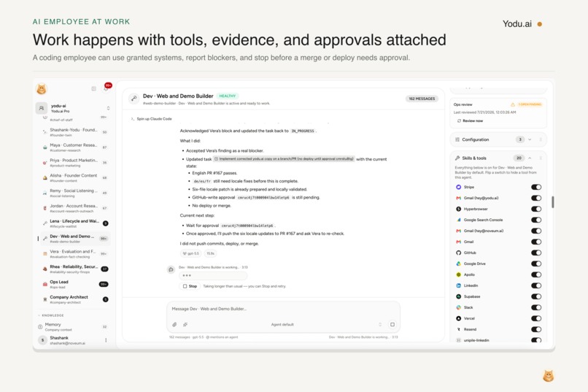Expand the Configuration section
The width and height of the screenshot is (588, 392).
coord(530,139)
